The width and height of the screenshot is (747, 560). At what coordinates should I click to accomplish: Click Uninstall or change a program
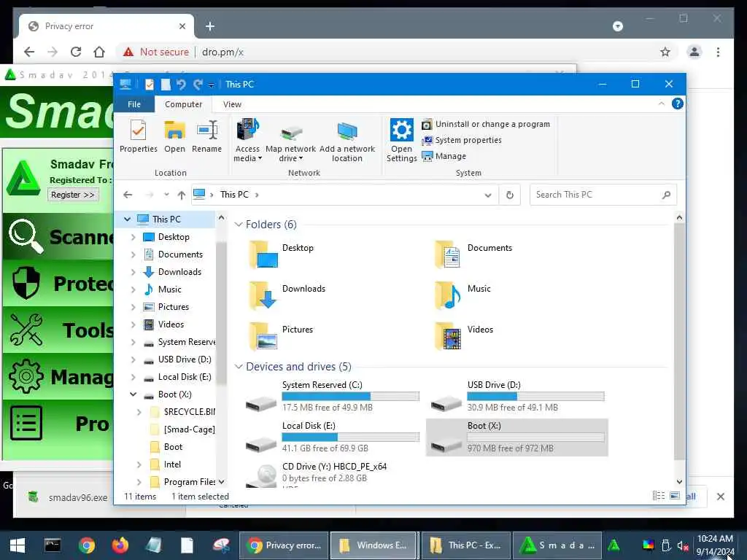click(486, 124)
